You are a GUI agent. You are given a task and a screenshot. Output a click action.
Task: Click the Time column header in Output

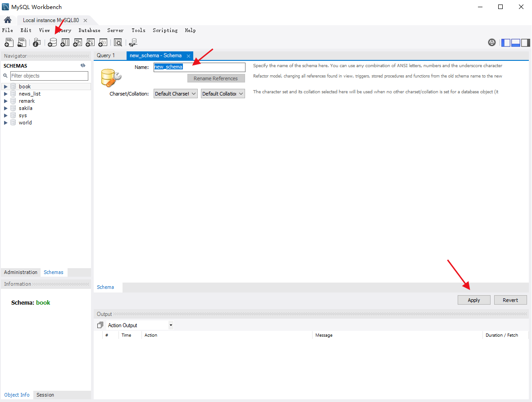(126, 335)
